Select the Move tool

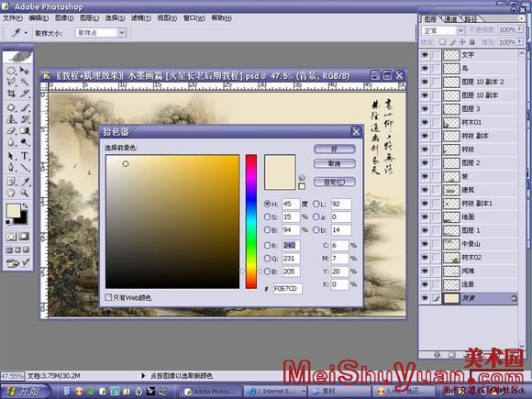tap(24, 71)
